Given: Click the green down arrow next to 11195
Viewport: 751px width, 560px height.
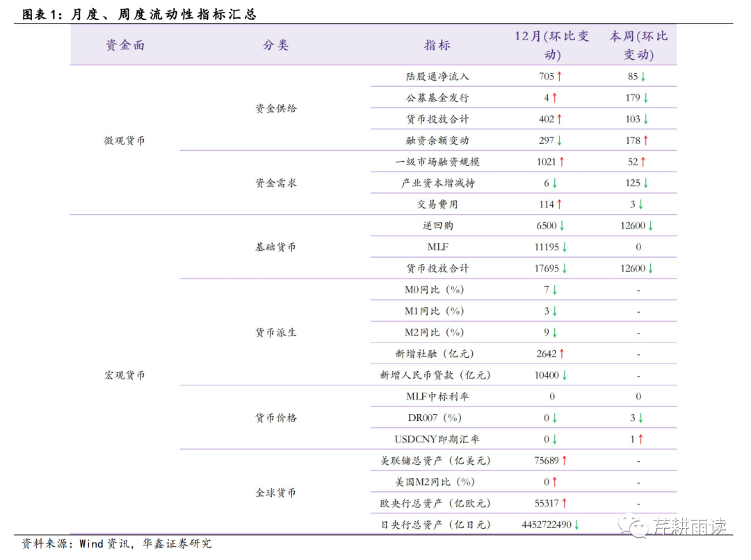Looking at the screenshot, I should click(x=565, y=247).
